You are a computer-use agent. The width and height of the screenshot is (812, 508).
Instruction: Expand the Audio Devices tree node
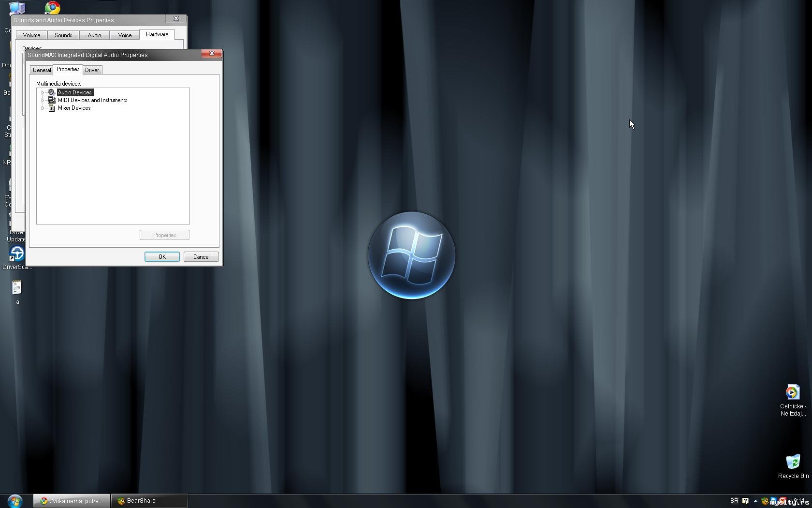point(43,92)
